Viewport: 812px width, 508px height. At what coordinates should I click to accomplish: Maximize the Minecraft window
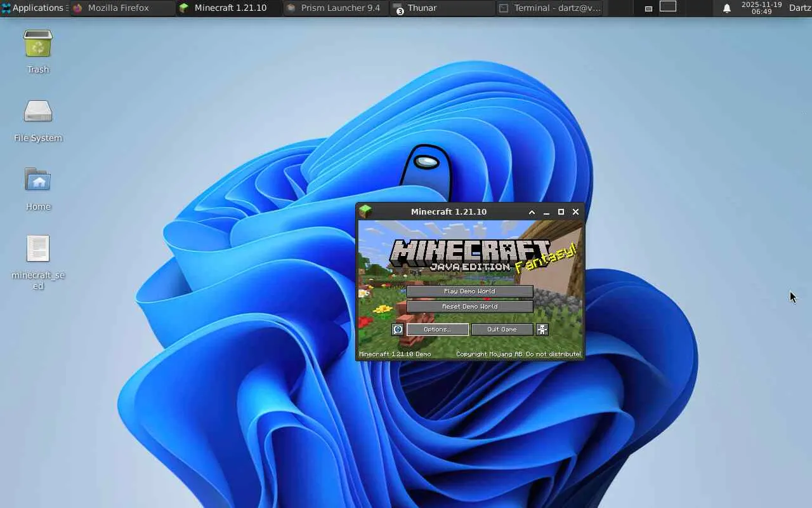tap(561, 212)
